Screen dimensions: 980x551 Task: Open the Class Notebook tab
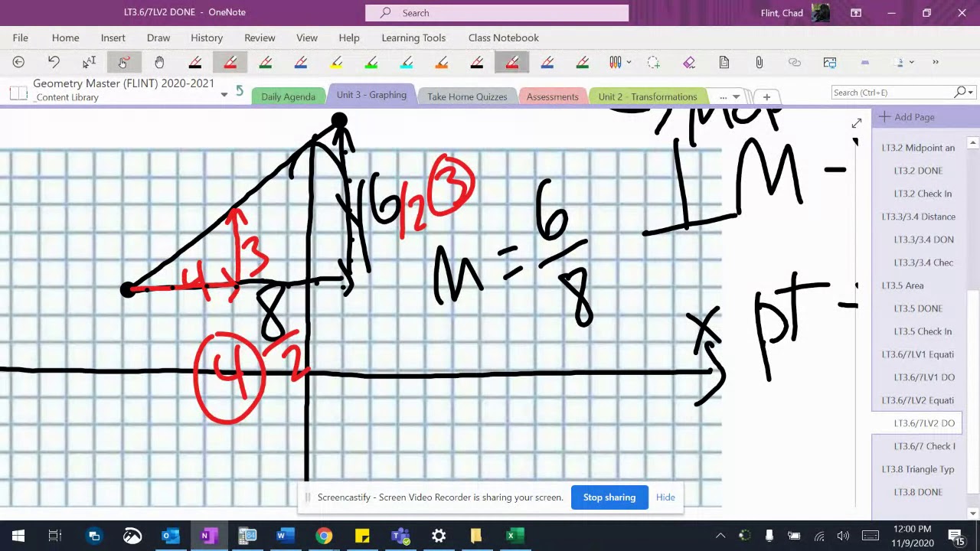[504, 37]
